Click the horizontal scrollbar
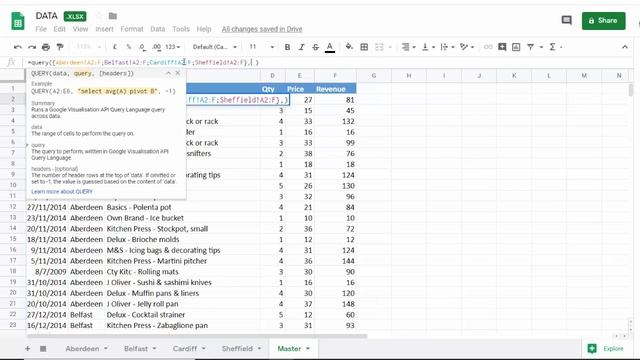Image resolution: width=640 pixels, height=360 pixels. [197, 336]
